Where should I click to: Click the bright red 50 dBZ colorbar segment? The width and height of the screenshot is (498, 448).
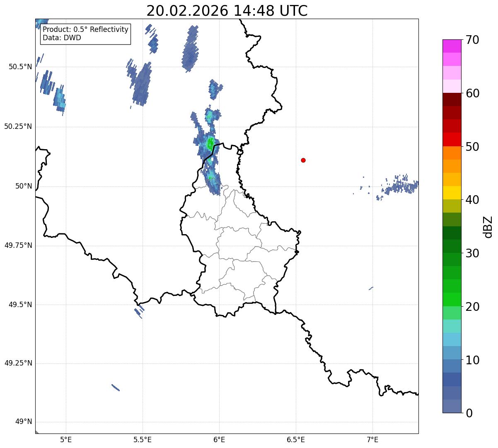[452, 140]
